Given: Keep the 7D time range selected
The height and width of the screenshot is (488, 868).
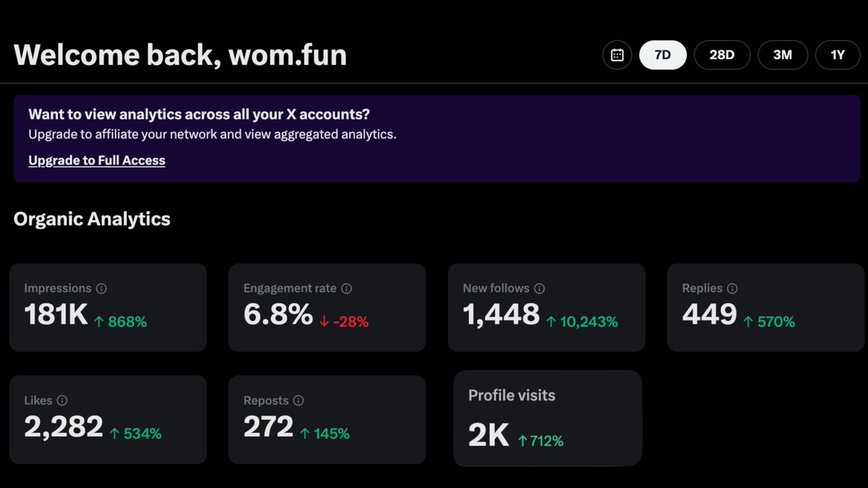Looking at the screenshot, I should (x=663, y=55).
